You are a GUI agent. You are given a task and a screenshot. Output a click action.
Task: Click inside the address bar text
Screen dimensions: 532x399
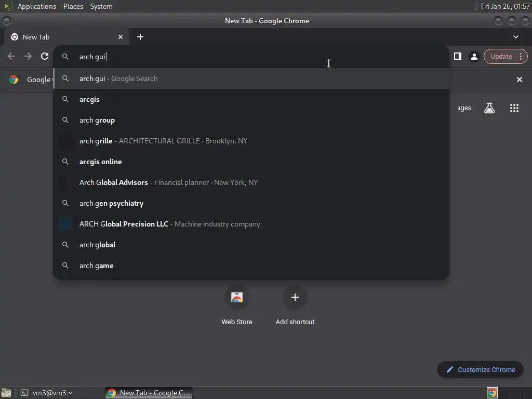click(x=92, y=57)
